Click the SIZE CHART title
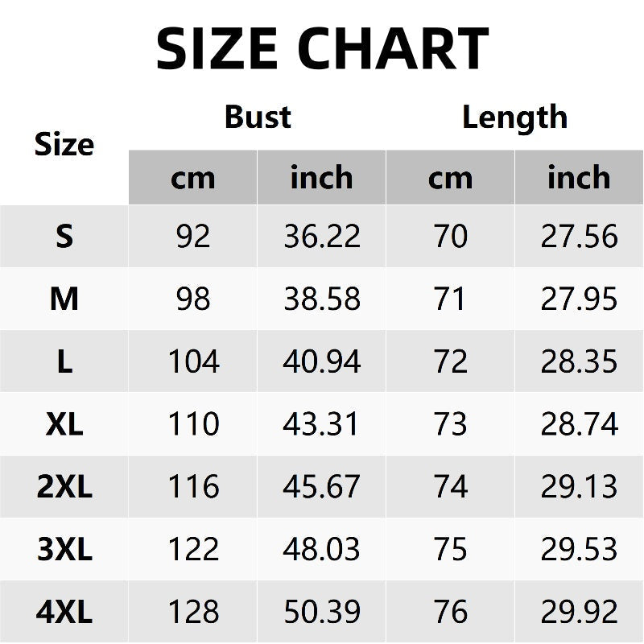Screen dimensions: 644x644 coord(322,48)
